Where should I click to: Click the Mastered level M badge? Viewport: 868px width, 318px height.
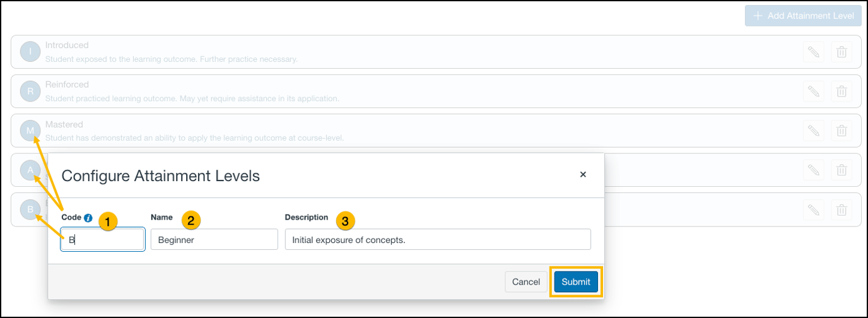click(30, 131)
